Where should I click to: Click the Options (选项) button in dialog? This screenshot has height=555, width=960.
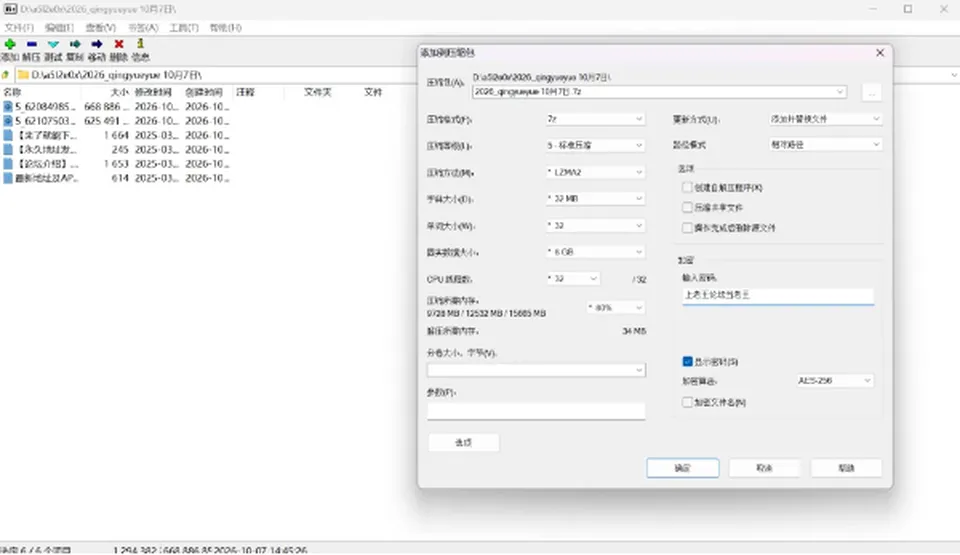point(463,442)
